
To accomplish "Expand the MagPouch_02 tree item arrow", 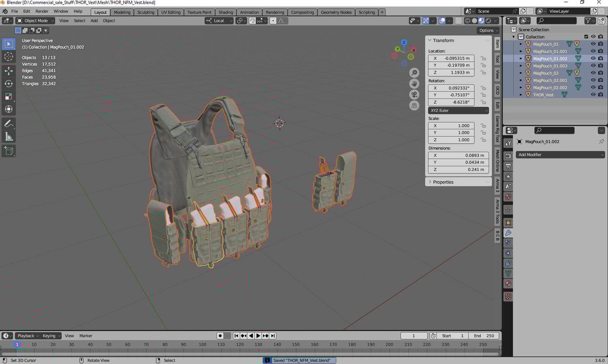I will pos(521,73).
